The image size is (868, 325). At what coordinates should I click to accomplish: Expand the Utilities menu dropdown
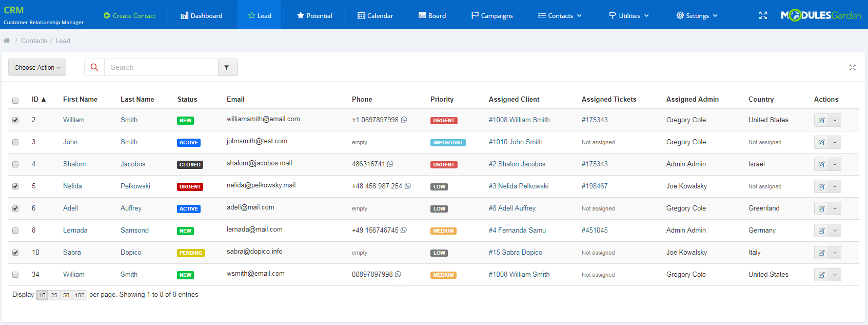pos(629,15)
